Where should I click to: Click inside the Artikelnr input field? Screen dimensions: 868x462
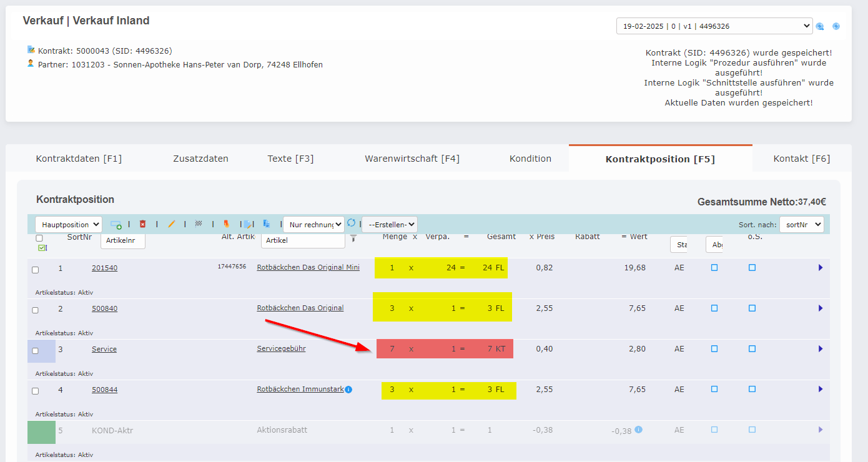coord(122,240)
